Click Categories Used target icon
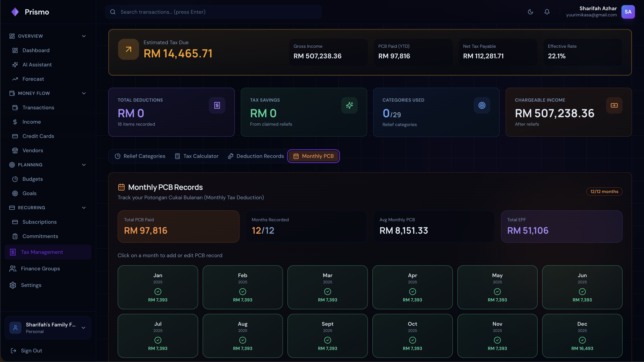Viewport: 644px width, 362px height. tap(482, 105)
